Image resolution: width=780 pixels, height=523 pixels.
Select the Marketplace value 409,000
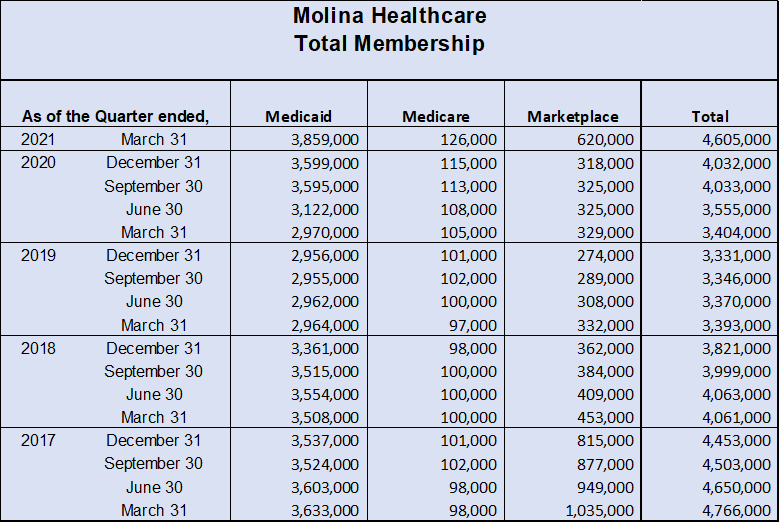tap(605, 395)
